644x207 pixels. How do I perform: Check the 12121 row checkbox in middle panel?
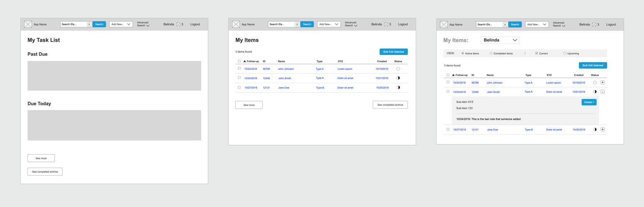click(239, 87)
